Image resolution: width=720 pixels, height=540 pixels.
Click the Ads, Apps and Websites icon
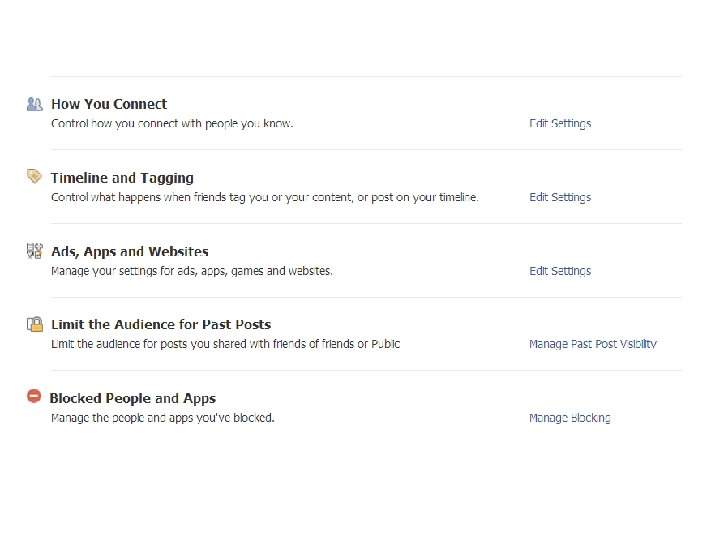[x=35, y=250]
